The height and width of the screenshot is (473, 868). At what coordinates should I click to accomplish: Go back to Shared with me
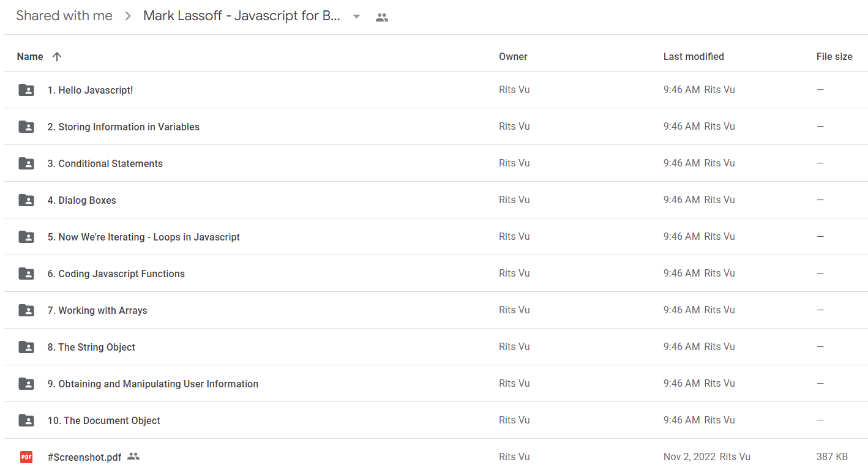64,16
